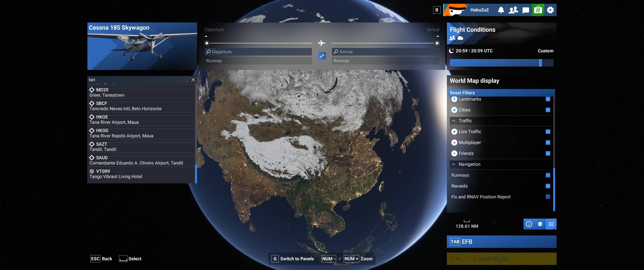Click the MD20 airport icon

coord(92,90)
